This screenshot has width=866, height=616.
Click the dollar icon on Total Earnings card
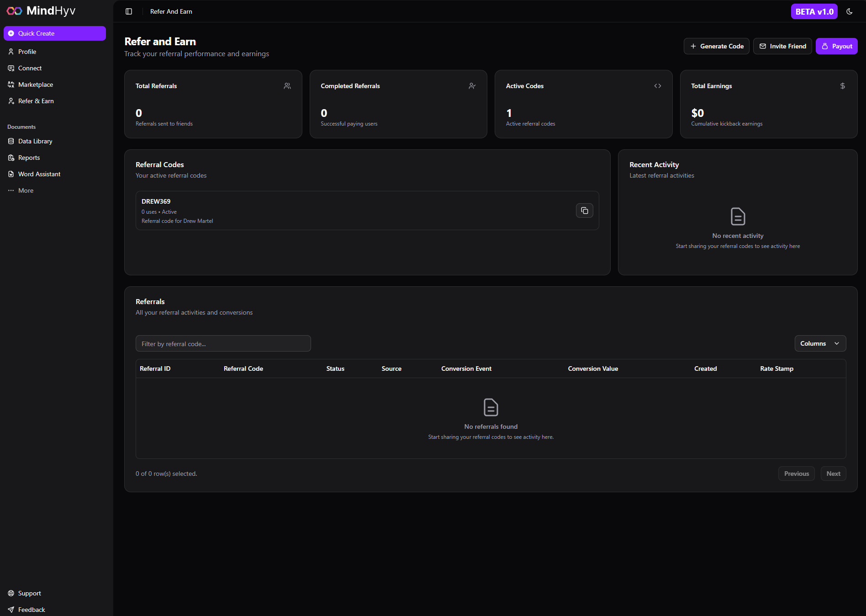click(x=843, y=86)
